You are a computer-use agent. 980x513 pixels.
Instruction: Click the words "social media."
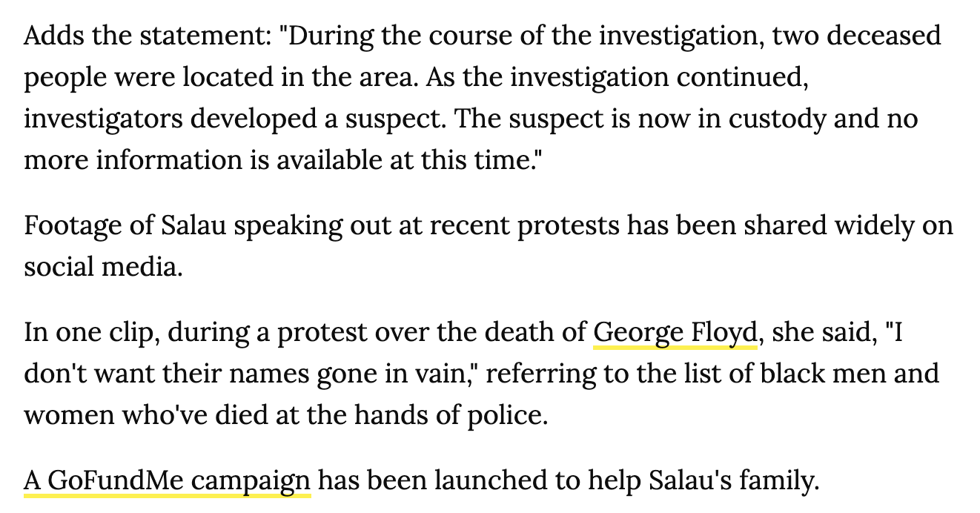click(103, 265)
